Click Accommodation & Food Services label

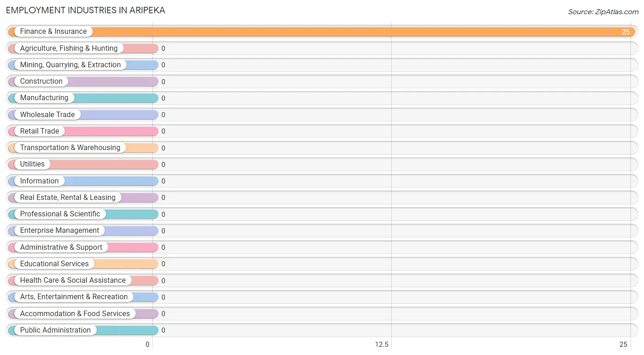pyautogui.click(x=75, y=313)
